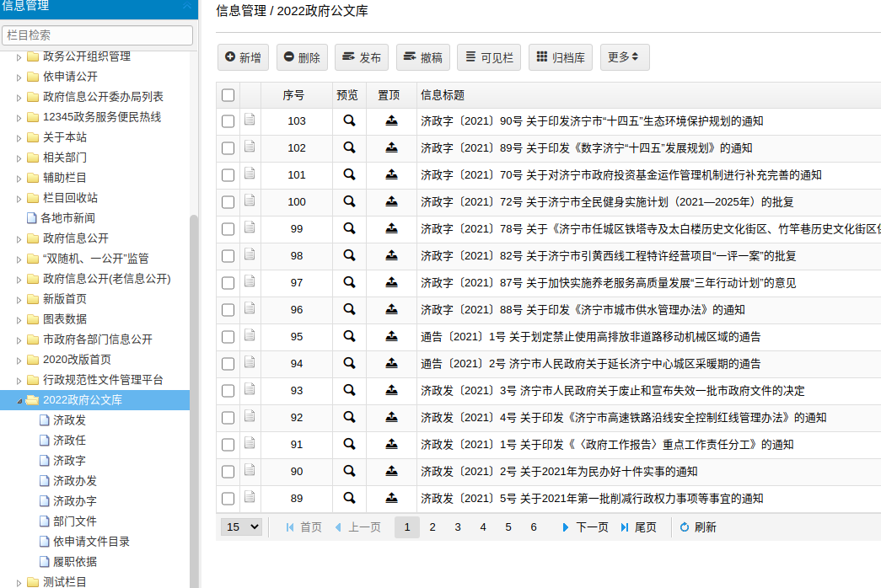Preview row 98 document
The width and height of the screenshot is (881, 588).
pyautogui.click(x=349, y=255)
